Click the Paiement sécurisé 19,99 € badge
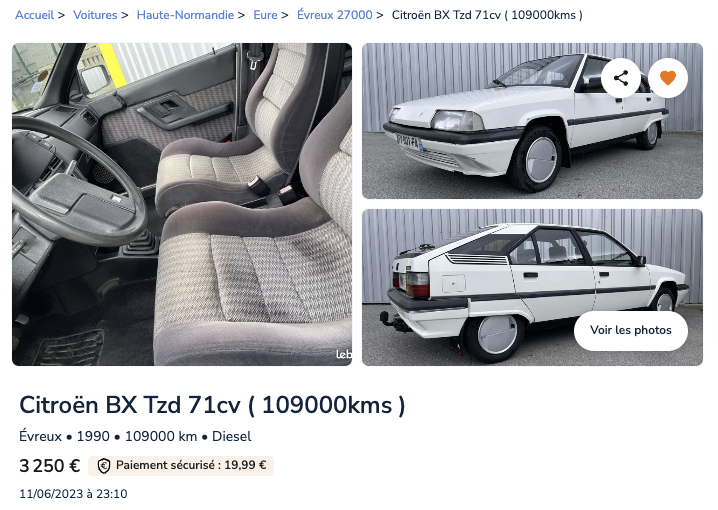Screen dimensions: 718x510 [x=181, y=466]
